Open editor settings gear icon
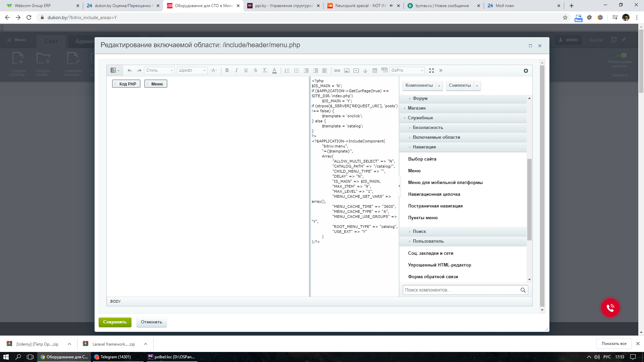 coord(526,71)
